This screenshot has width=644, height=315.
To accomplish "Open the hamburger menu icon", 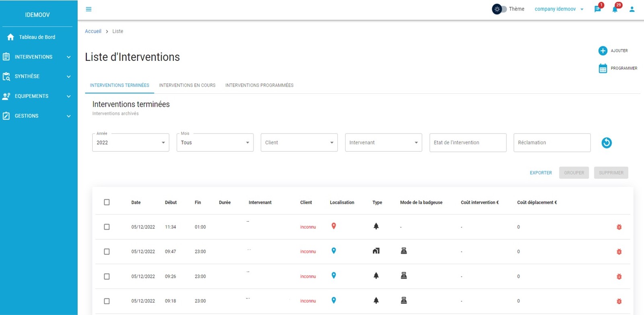I will coord(89,9).
